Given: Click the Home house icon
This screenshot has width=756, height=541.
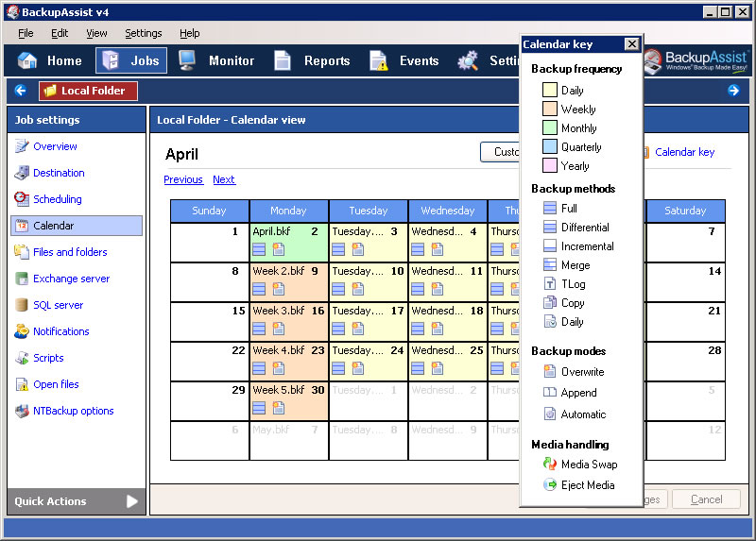Looking at the screenshot, I should (x=27, y=60).
